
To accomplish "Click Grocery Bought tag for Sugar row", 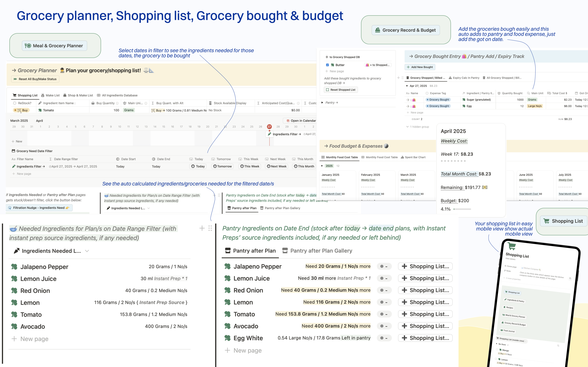I will click(438, 100).
